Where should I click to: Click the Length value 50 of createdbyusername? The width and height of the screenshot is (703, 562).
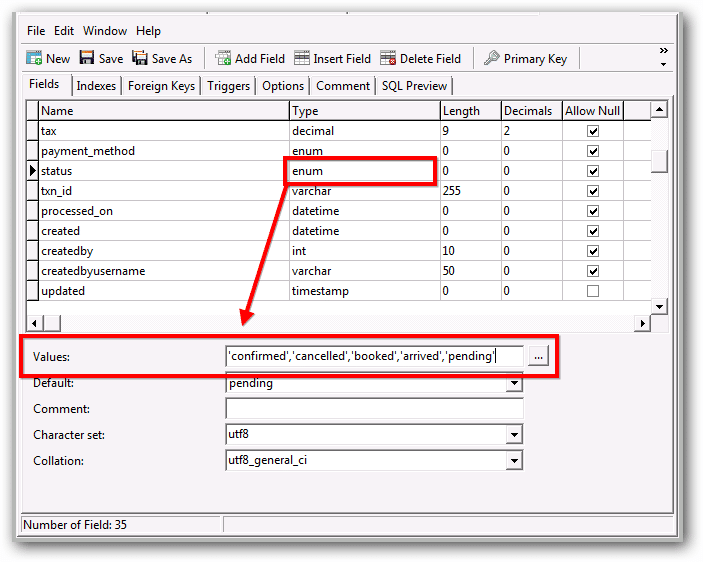(470, 271)
